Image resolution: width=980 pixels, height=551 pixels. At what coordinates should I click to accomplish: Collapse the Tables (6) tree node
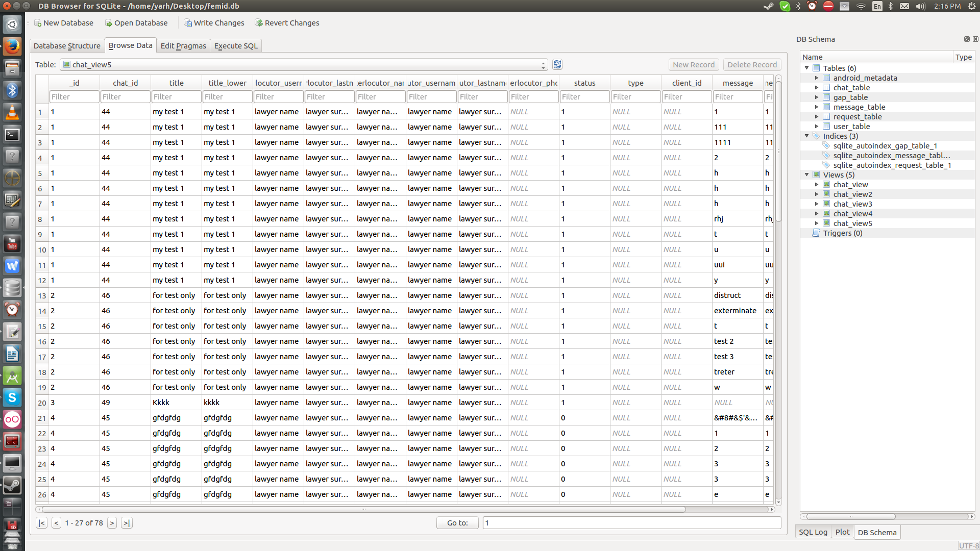pyautogui.click(x=807, y=68)
